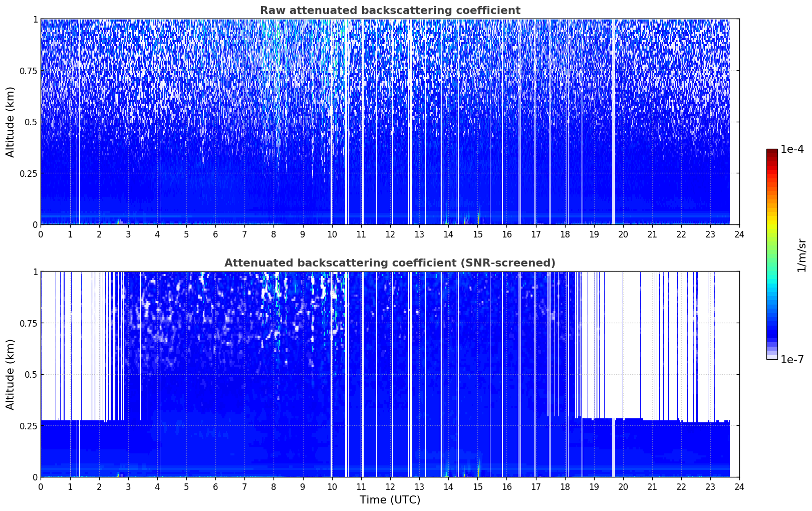Click the "Attenuated backscattering coefficient (SNR-screened)" title
The image size is (812, 511).
point(390,263)
